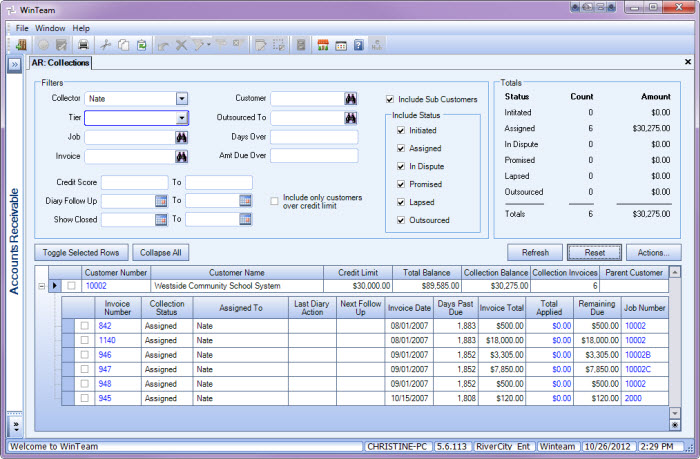The image size is (700, 459).
Task: Expand the Tier dropdown list
Action: (182, 118)
